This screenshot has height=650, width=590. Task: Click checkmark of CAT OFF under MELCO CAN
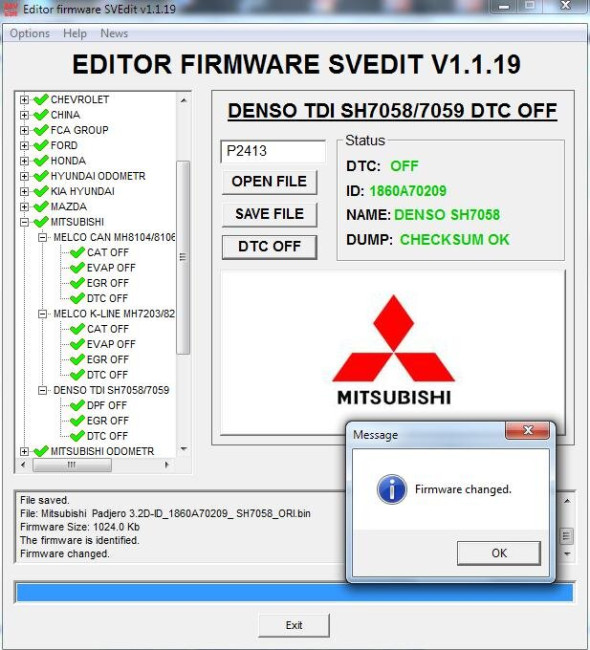point(78,252)
